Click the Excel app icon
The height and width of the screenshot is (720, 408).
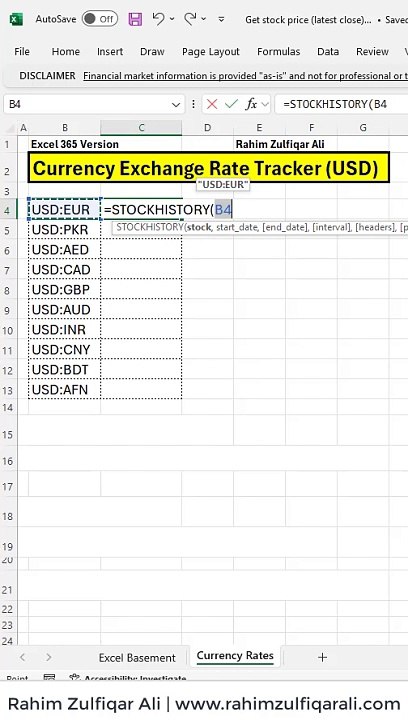click(16, 19)
